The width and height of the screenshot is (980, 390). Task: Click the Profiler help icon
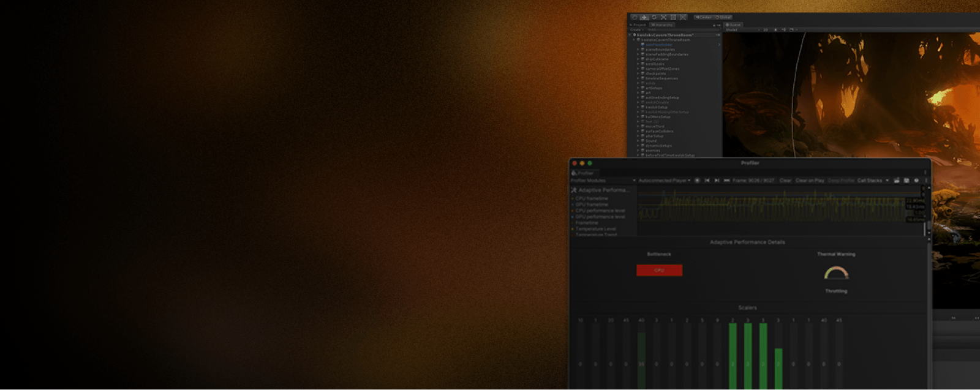tap(916, 181)
